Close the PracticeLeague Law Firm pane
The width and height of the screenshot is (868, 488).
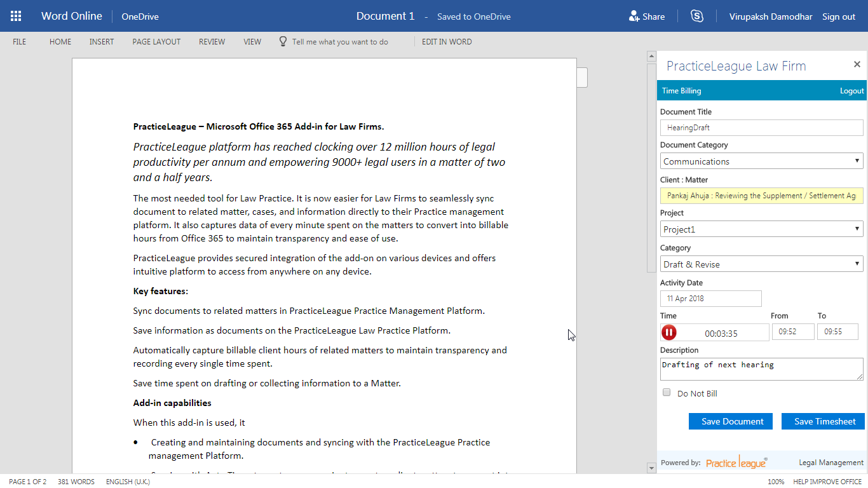tap(857, 64)
